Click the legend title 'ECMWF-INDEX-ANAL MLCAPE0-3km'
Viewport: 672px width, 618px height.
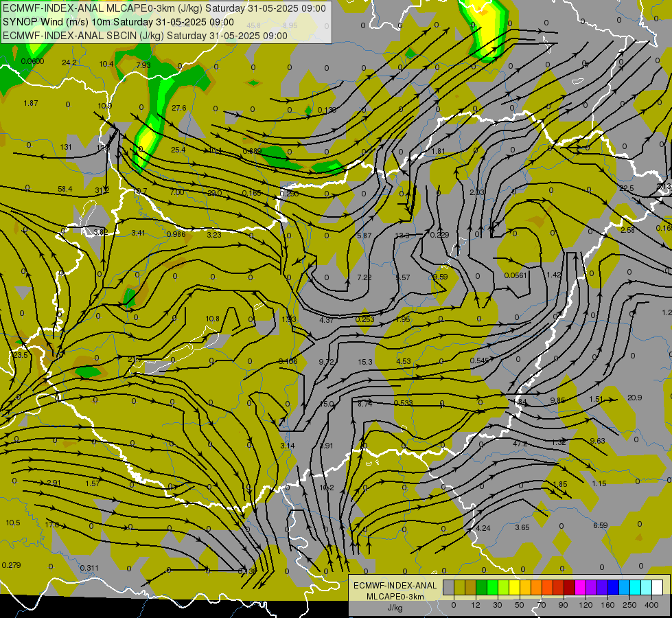(x=395, y=591)
